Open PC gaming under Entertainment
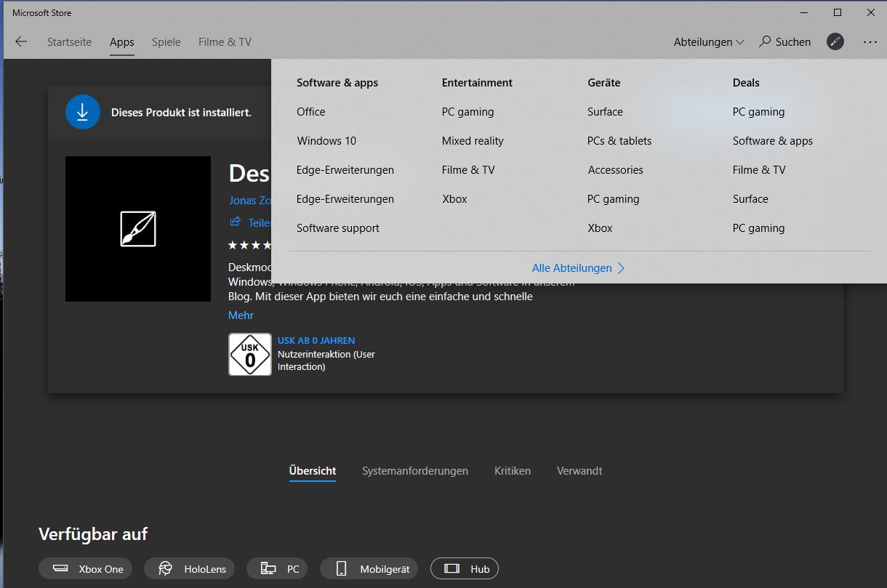 tap(468, 112)
